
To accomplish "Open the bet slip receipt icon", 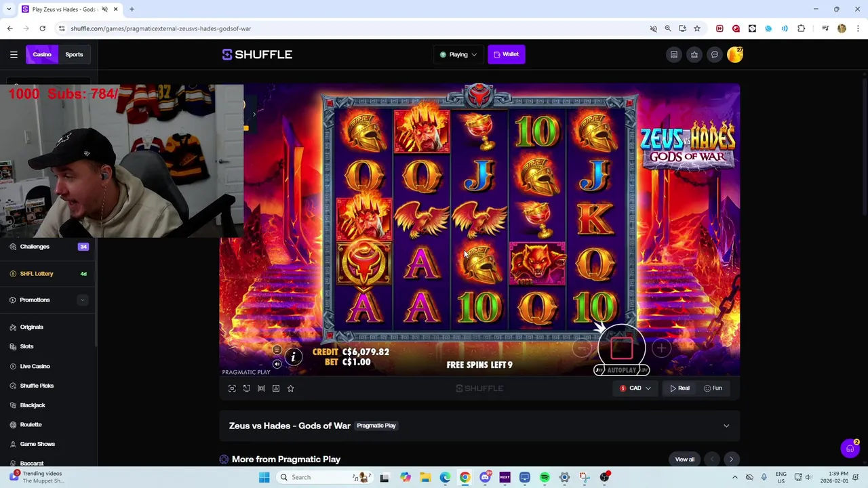I will (x=674, y=54).
